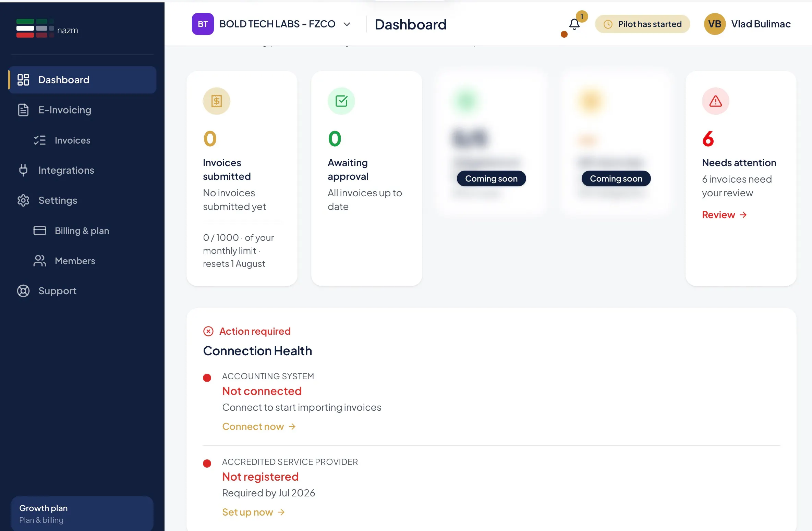Click the Action required label
812x531 pixels.
(x=255, y=331)
